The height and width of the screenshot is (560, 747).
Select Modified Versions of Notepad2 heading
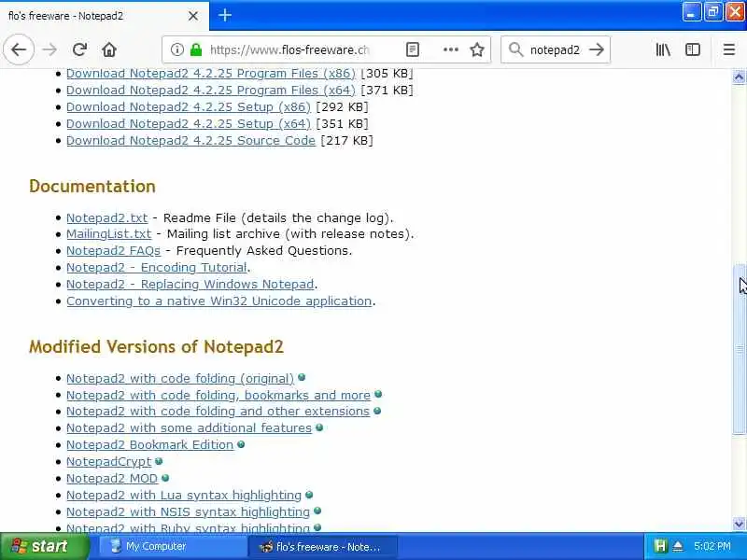point(156,346)
